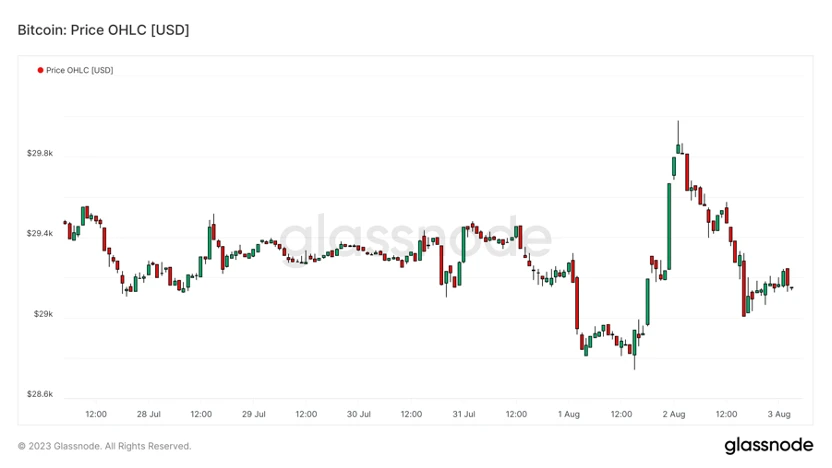
Task: Click the chart title Bitcoin: Price OHLC [USD]
Action: coord(103,30)
